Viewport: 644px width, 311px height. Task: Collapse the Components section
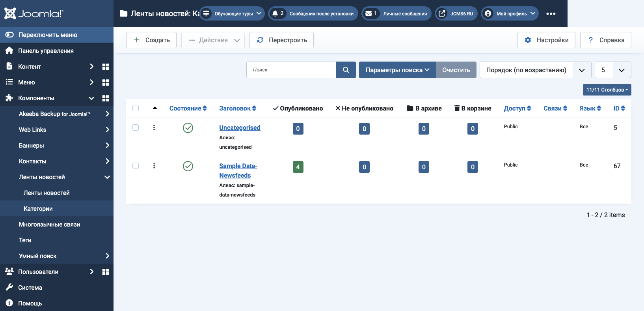[49, 98]
